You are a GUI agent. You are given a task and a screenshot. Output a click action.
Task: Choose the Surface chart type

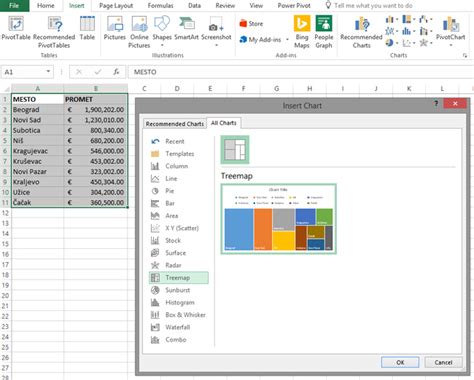click(x=179, y=253)
